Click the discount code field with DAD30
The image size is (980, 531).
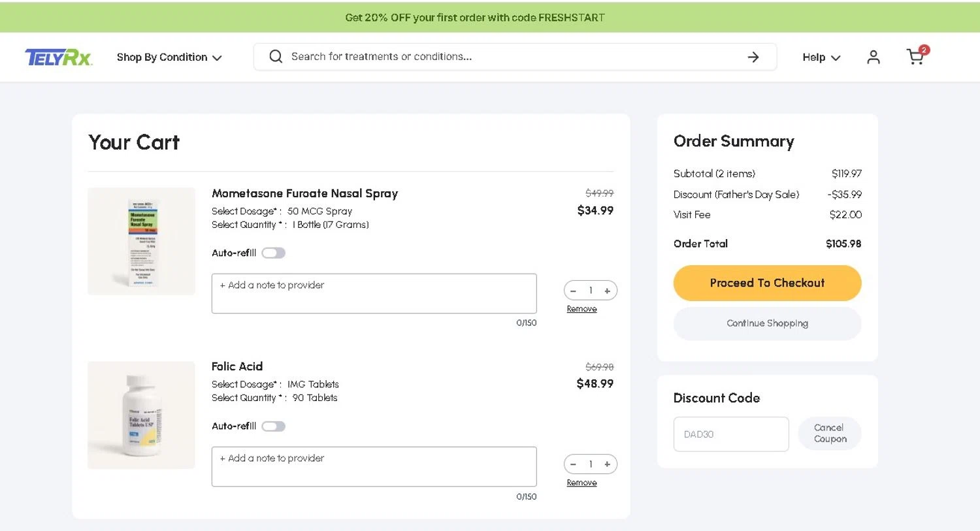pos(731,434)
